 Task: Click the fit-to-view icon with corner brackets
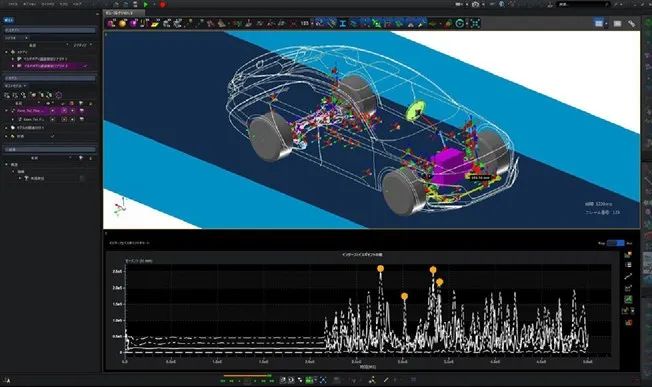click(475, 23)
